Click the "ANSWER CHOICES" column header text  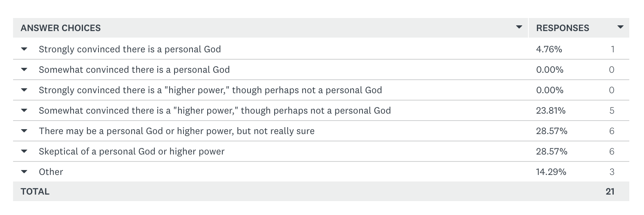(60, 28)
